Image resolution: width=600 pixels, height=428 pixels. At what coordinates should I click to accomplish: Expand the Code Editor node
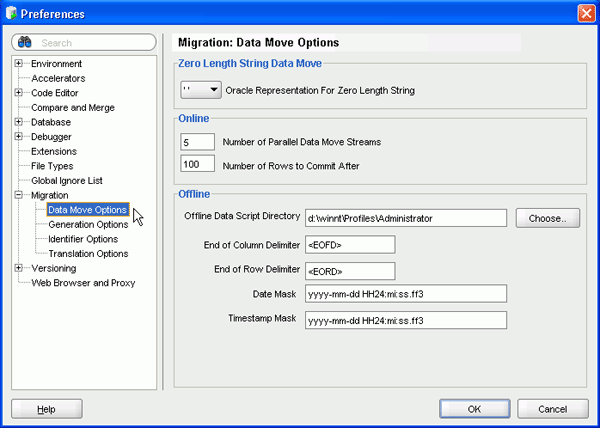(x=19, y=93)
